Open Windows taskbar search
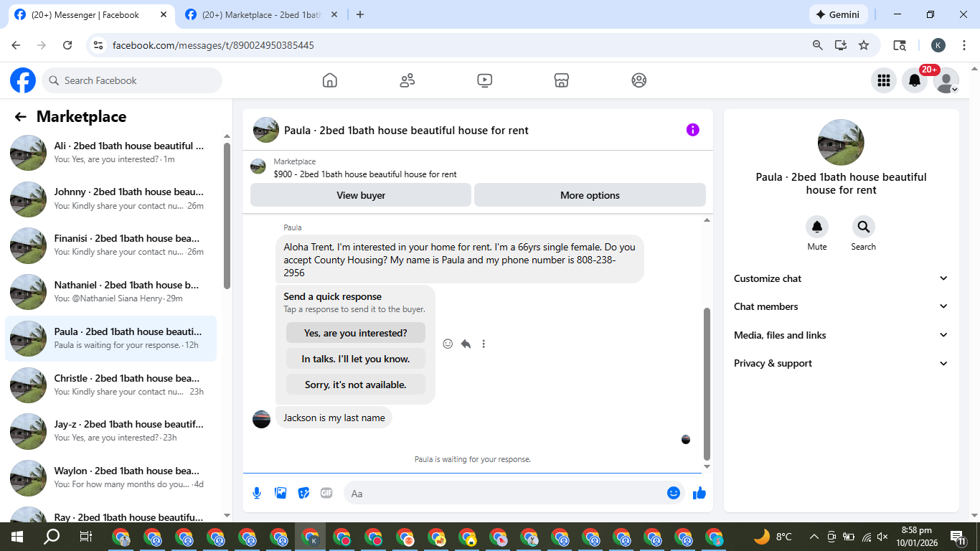980x551 pixels. tap(52, 536)
